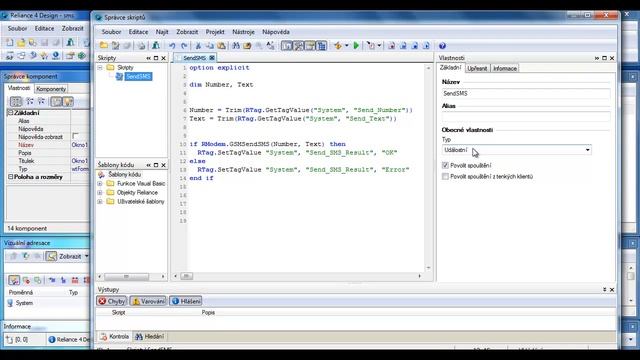The image size is (640, 360).
Task: Toggle Povolit spouštění checkbox
Action: point(445,165)
